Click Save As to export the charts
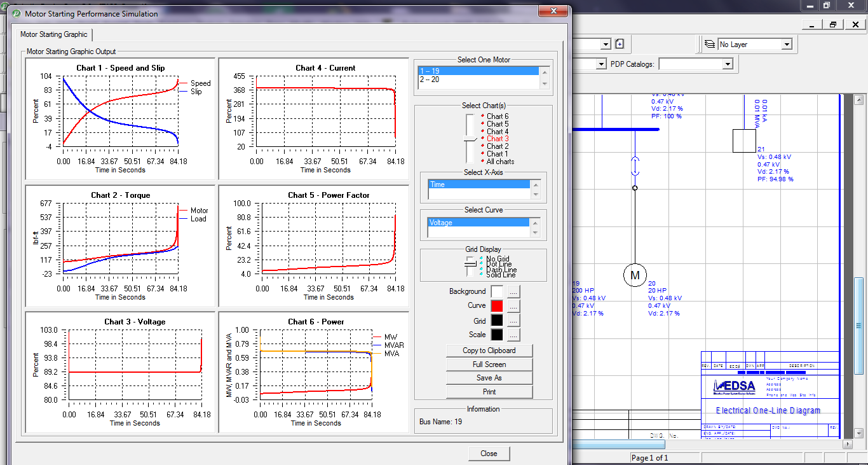The height and width of the screenshot is (465, 868). (489, 377)
